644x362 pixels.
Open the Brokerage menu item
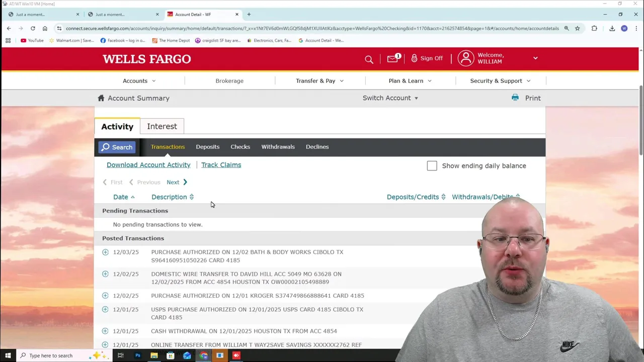[229, 80]
